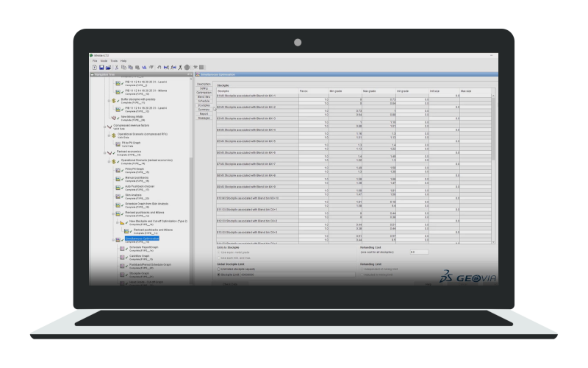Viewport: 588px width, 368px height.
Task: Click the Schedule Report/Graph node icon
Action: point(122,249)
